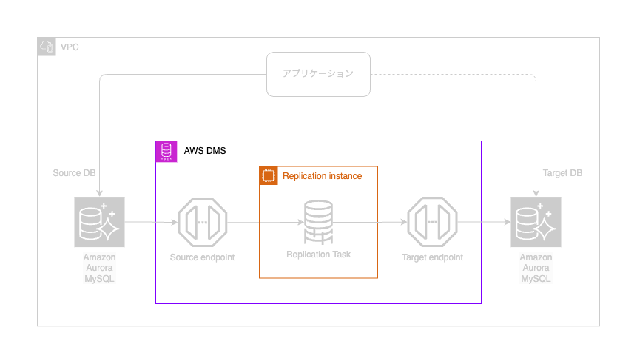Select the AWS DMS service icon

pyautogui.click(x=166, y=152)
